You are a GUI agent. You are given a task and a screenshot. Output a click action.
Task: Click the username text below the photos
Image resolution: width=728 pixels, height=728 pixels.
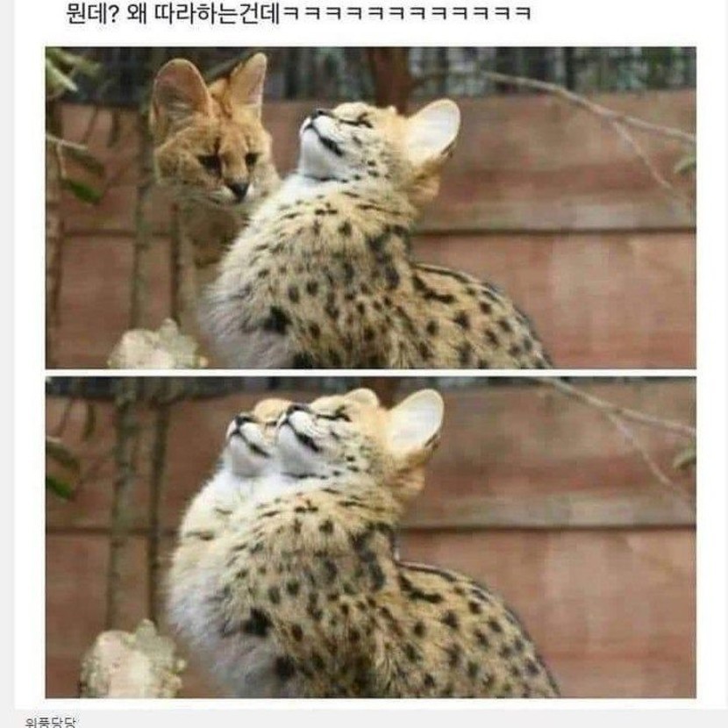[50, 723]
